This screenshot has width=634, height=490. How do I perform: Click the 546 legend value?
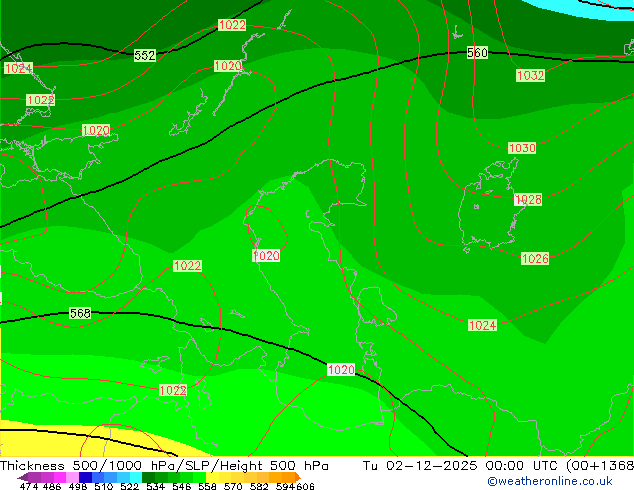click(x=182, y=486)
